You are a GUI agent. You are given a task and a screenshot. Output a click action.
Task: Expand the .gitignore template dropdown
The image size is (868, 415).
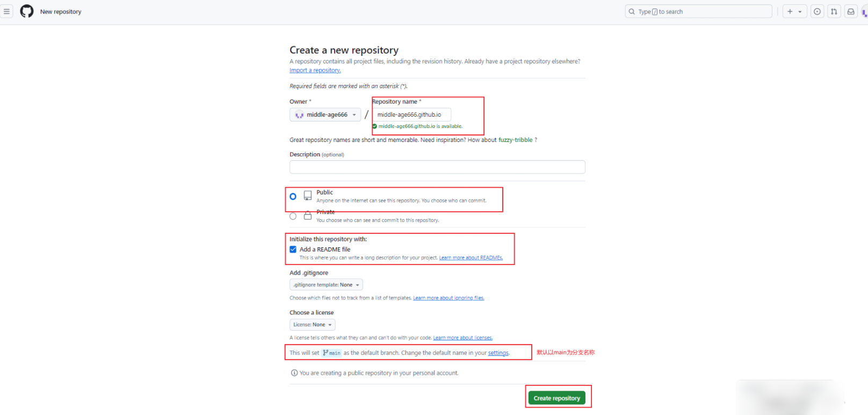pyautogui.click(x=326, y=285)
